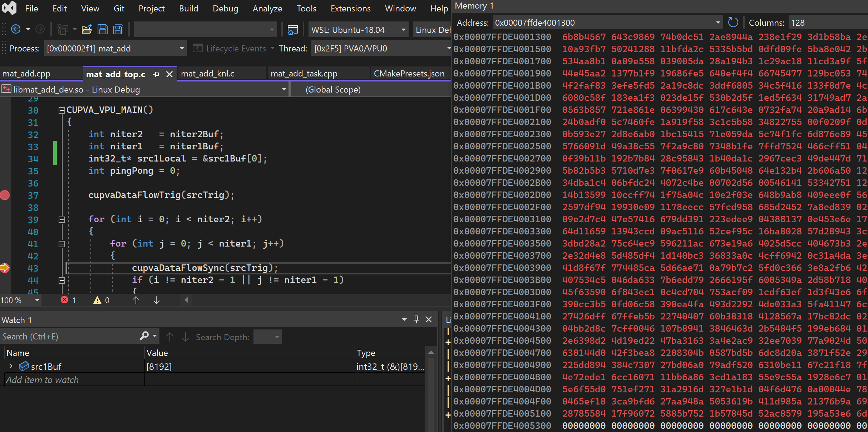868x432 pixels.
Task: Pin the mat_add_top.c tab
Action: point(156,74)
